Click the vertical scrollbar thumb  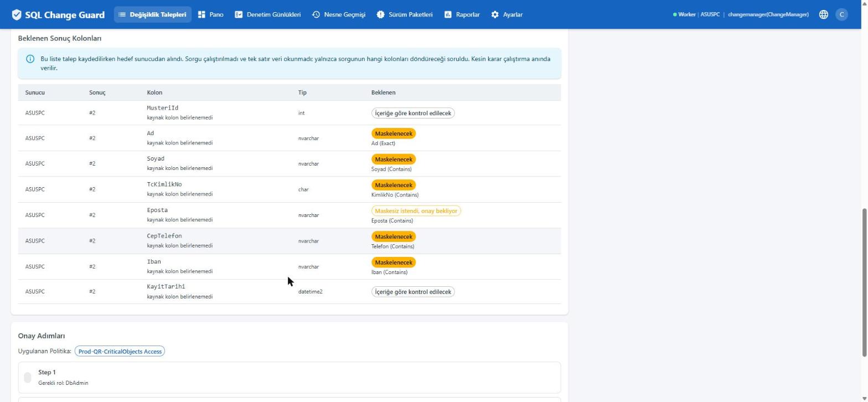point(864,282)
